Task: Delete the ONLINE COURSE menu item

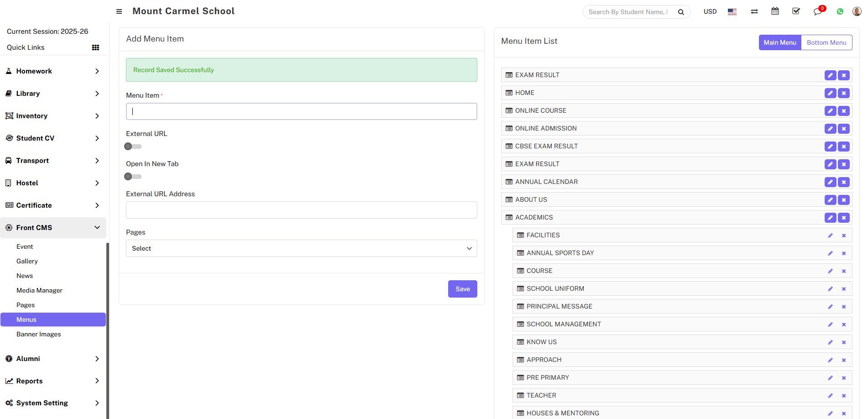Action: [844, 111]
